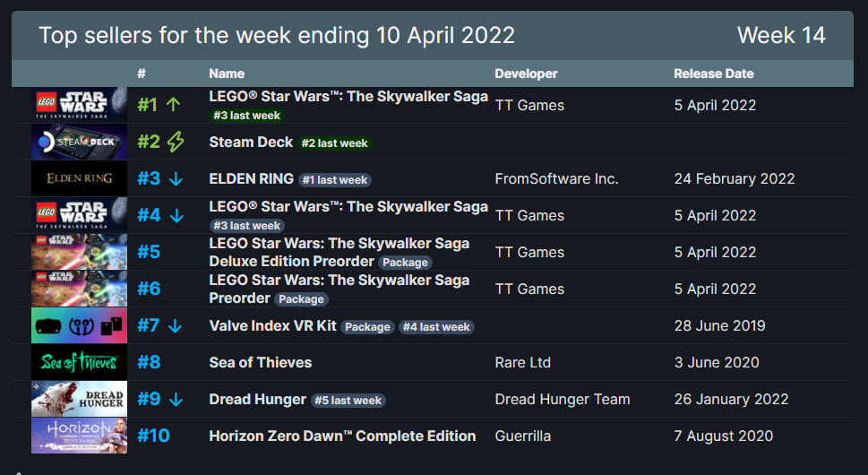This screenshot has width=868, height=475.
Task: Click the FromSoftware Inc. developer link
Action: point(556,178)
